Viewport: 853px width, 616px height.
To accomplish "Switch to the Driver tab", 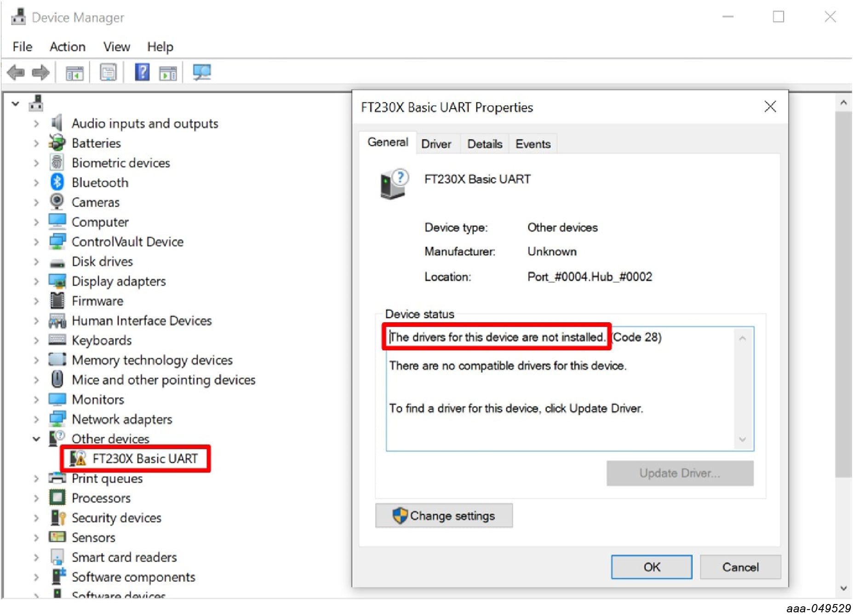I will (x=436, y=144).
